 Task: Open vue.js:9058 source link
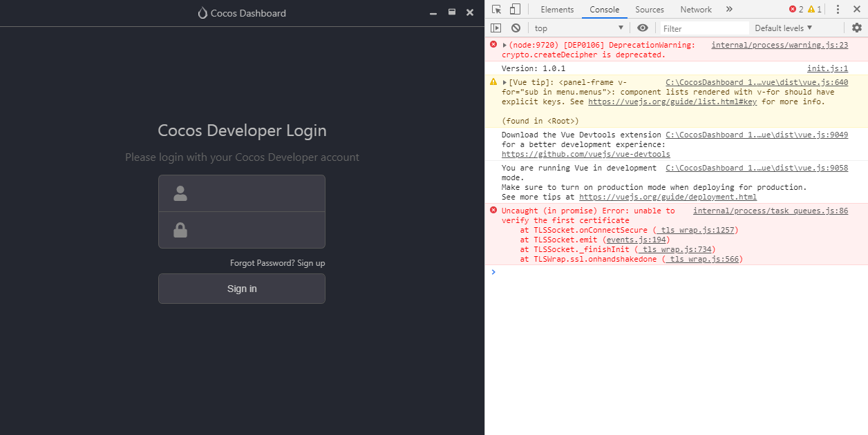click(757, 168)
